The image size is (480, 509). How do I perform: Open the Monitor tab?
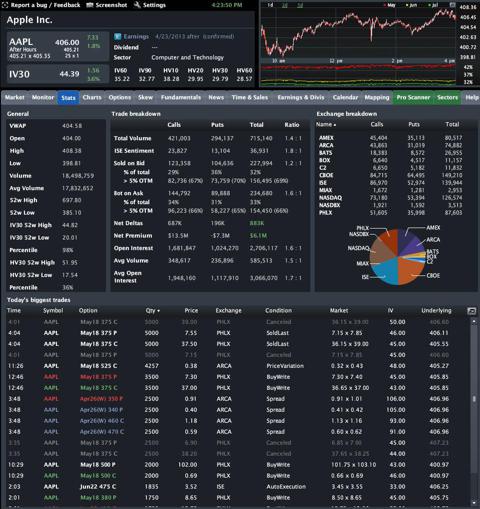(43, 97)
